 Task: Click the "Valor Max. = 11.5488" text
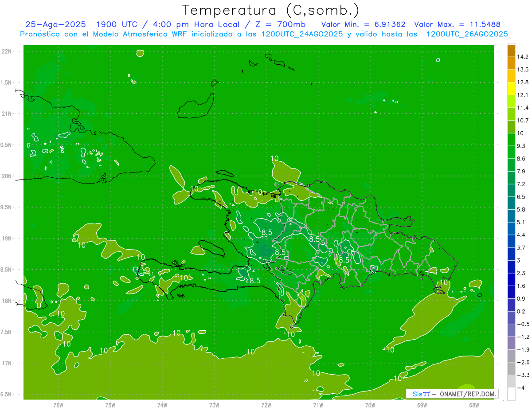point(457,24)
